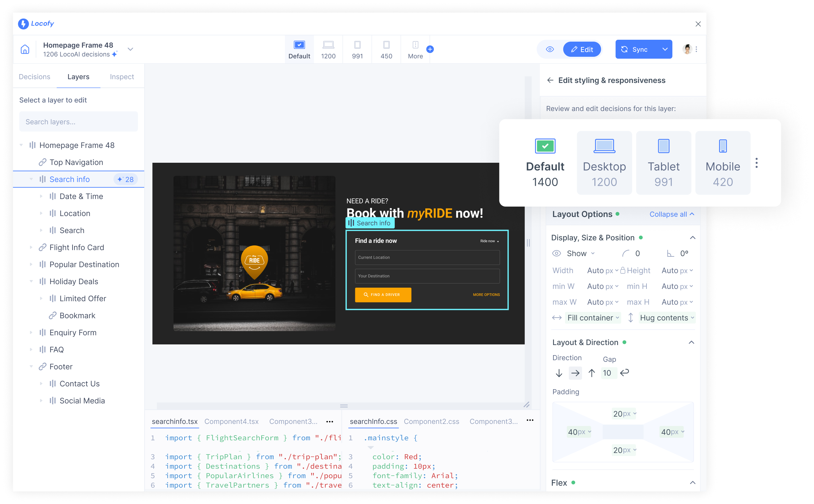Select the 450 breakpoint in the toolbar
This screenshot has width=814, height=504.
(x=386, y=49)
